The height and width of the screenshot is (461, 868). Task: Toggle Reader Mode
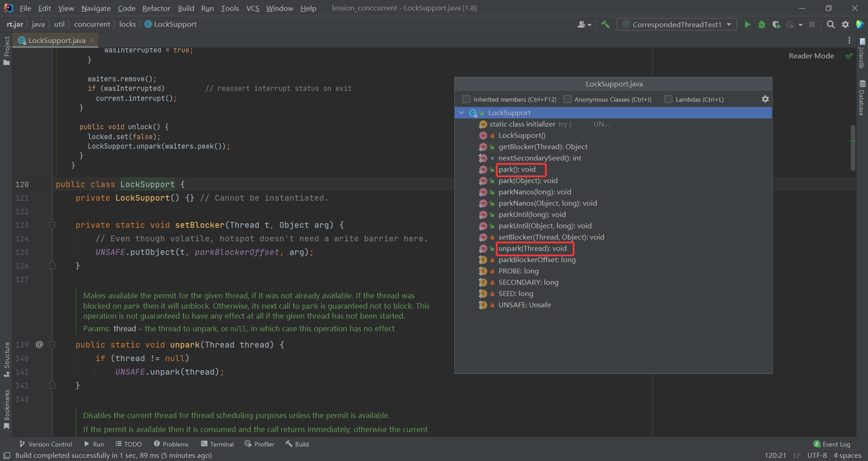pos(811,56)
